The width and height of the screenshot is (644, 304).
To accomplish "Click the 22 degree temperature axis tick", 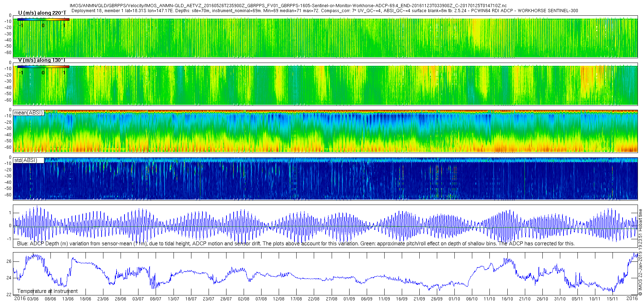I will (9, 294).
